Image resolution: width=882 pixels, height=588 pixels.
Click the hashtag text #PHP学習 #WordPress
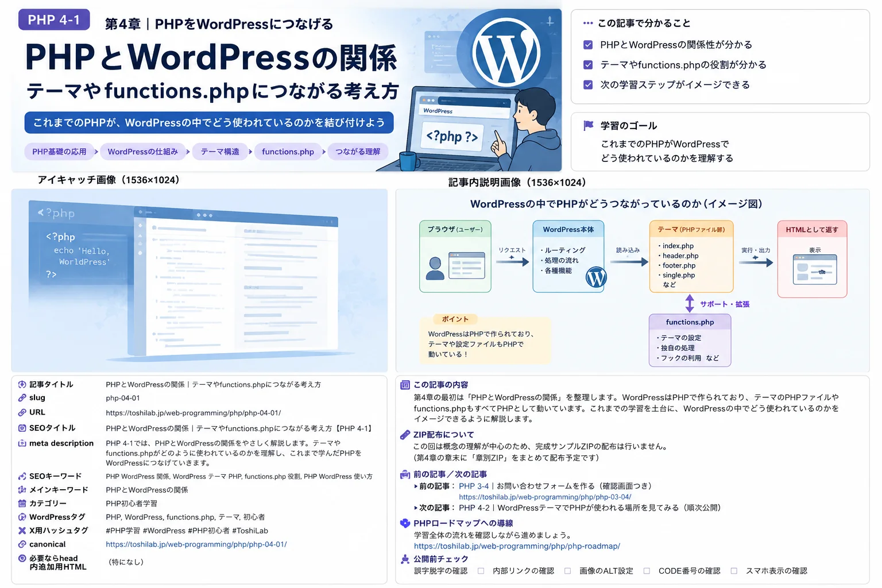pos(145,531)
